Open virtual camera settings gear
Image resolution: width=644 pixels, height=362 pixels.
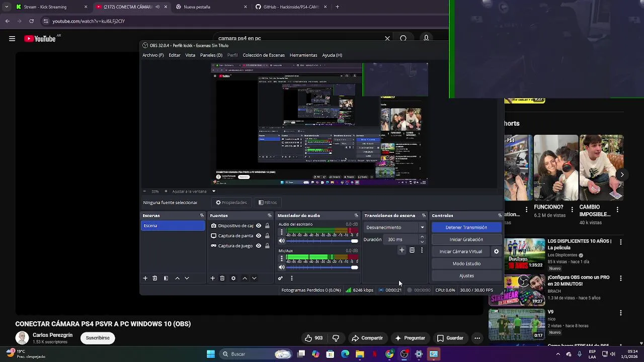click(496, 251)
